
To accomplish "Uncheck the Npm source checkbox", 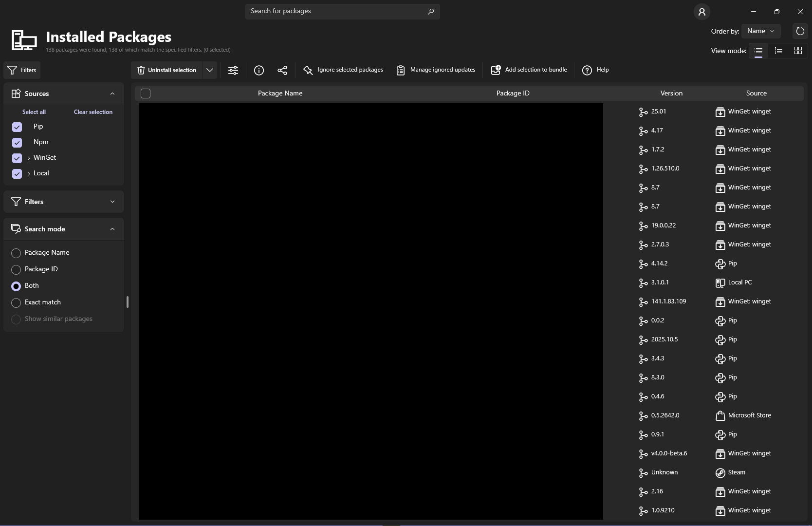I will (17, 143).
